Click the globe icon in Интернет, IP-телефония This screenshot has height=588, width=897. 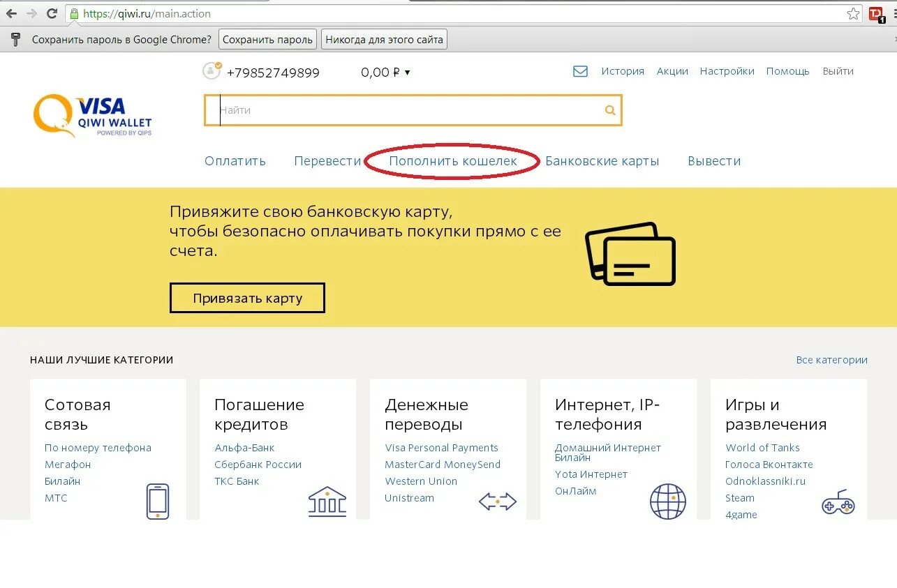tap(668, 502)
